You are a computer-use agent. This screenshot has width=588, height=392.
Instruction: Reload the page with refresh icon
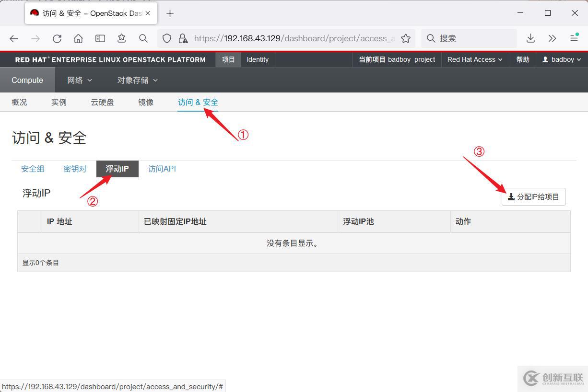coord(57,38)
